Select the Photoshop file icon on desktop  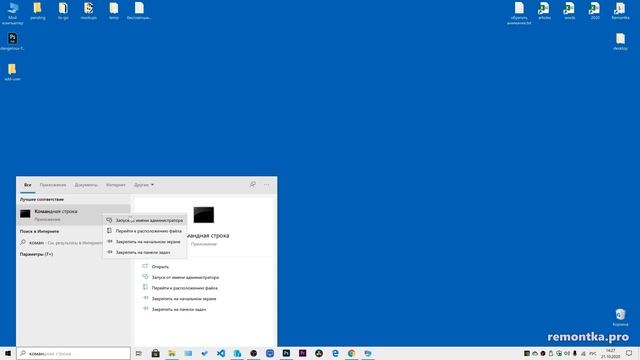12,41
